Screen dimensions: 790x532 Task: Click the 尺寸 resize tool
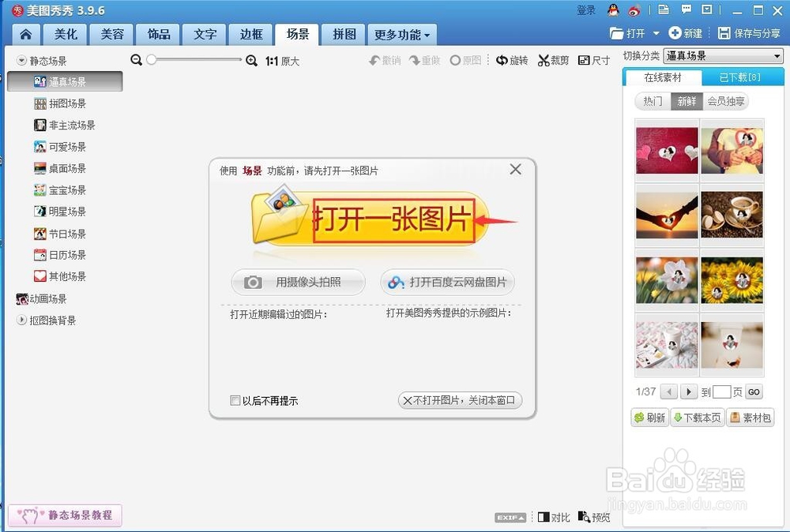click(x=594, y=61)
